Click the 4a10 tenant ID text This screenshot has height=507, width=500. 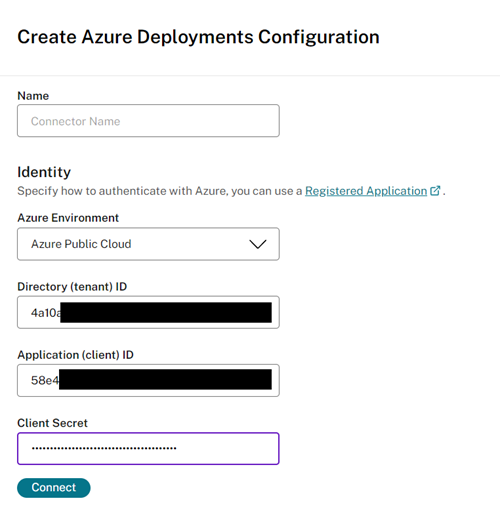[46, 313]
